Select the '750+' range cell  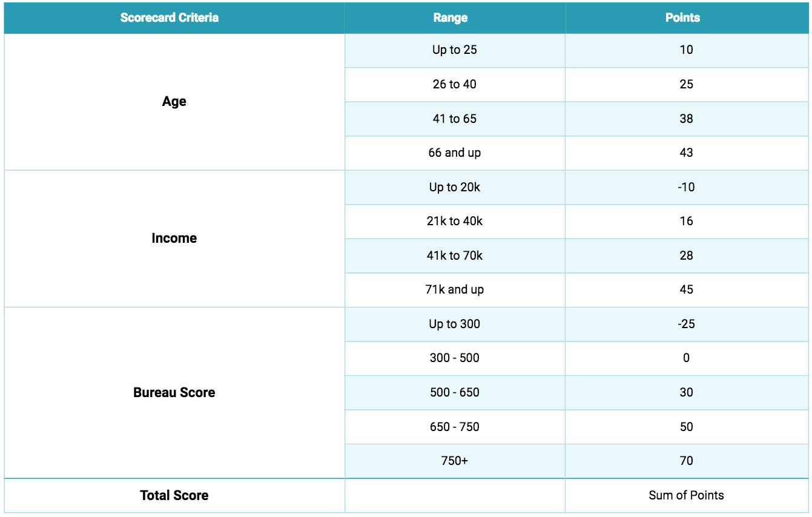[x=455, y=461]
